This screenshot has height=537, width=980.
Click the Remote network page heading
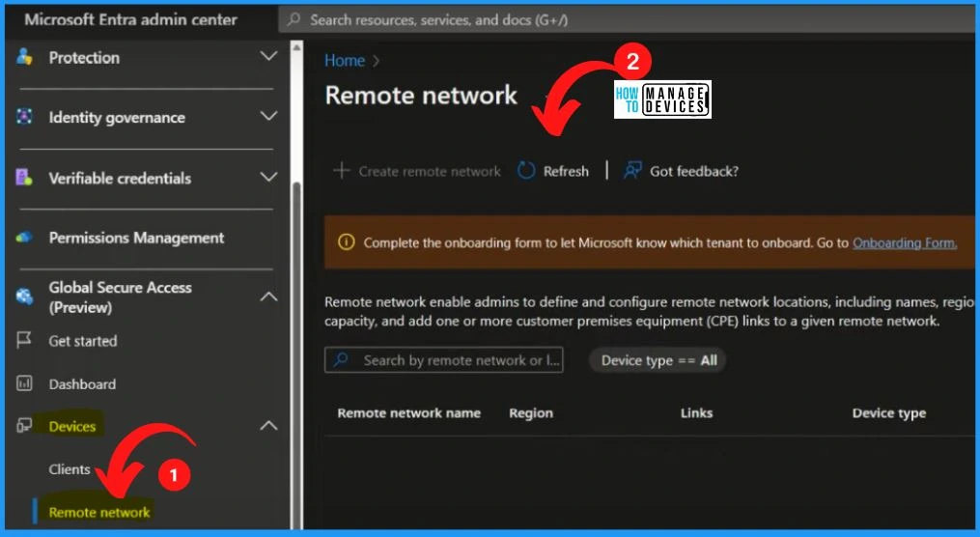point(421,96)
